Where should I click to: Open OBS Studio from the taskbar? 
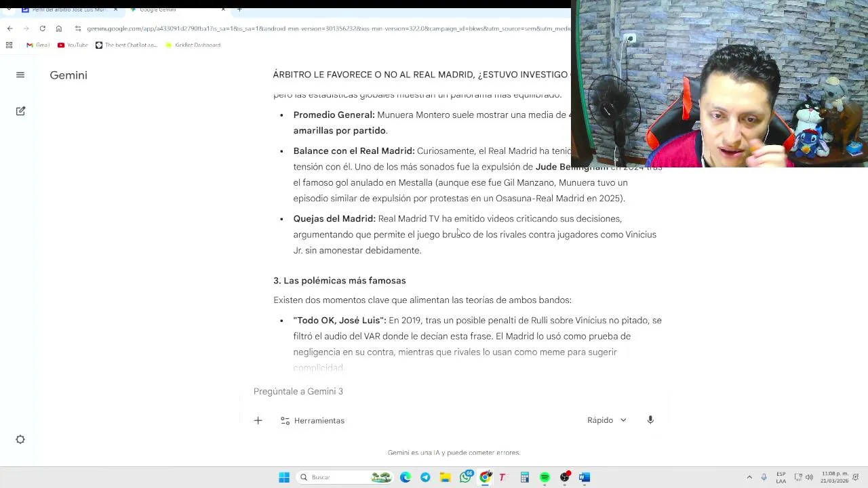point(564,477)
